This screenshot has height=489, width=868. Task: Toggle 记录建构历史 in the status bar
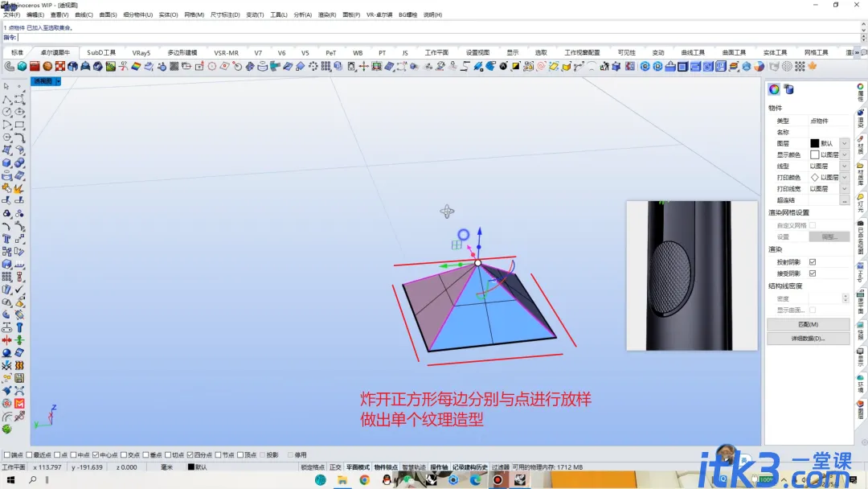click(470, 467)
